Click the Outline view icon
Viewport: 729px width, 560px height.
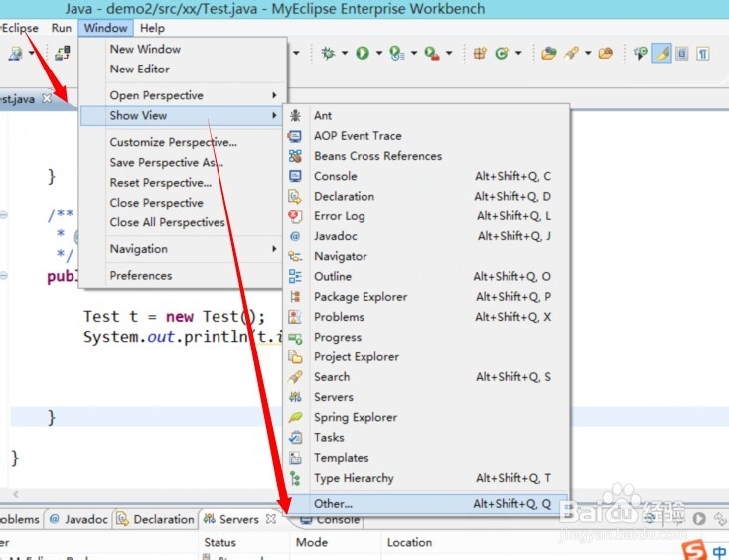pos(295,276)
